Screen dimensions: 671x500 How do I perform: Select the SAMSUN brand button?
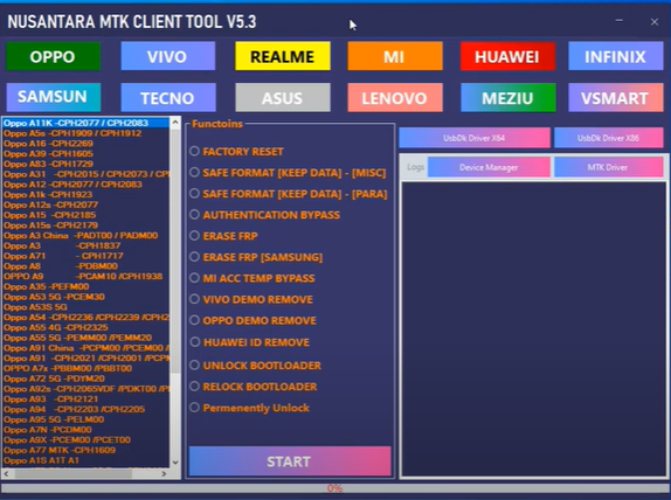coord(53,97)
